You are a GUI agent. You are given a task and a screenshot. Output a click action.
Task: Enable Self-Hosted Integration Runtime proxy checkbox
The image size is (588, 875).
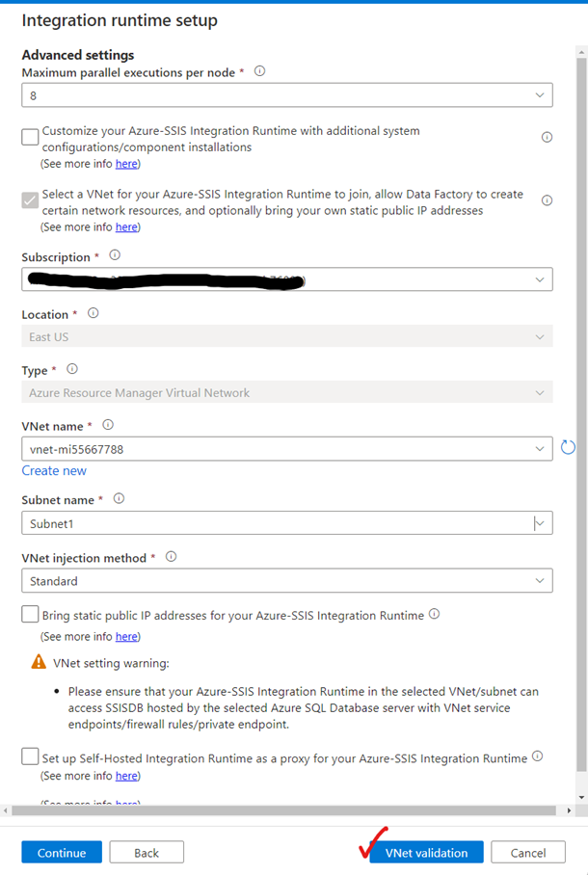[31, 757]
